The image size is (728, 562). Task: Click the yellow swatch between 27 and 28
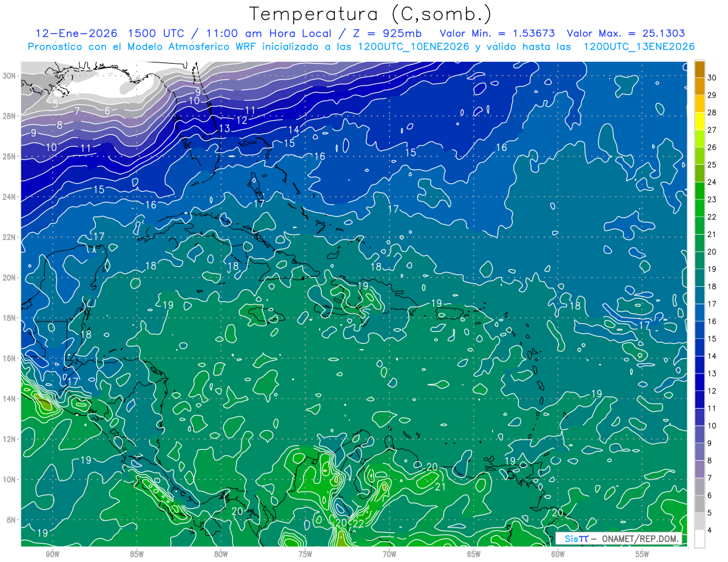point(699,122)
